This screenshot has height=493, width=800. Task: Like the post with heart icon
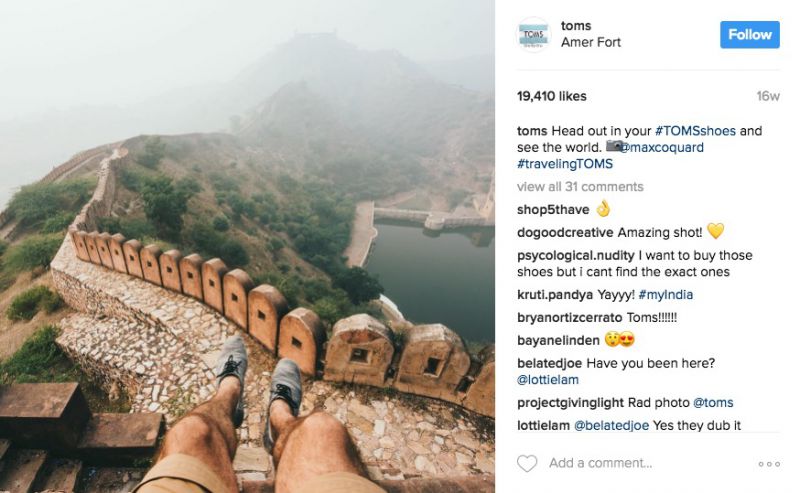tap(527, 463)
